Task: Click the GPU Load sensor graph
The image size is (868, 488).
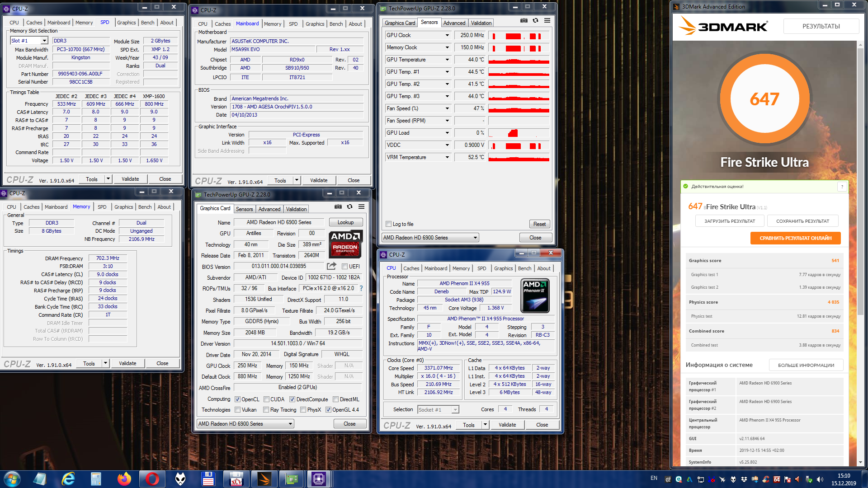Action: [519, 133]
